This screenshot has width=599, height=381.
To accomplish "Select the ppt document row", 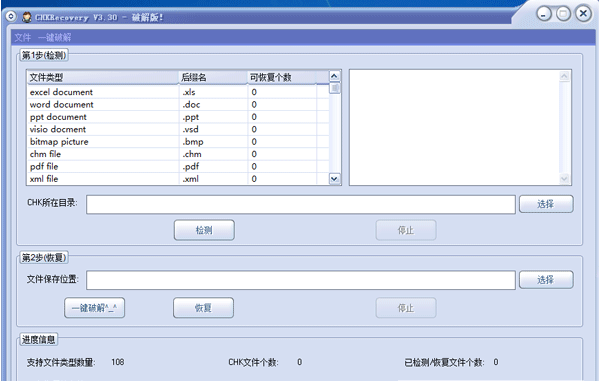I will [178, 117].
